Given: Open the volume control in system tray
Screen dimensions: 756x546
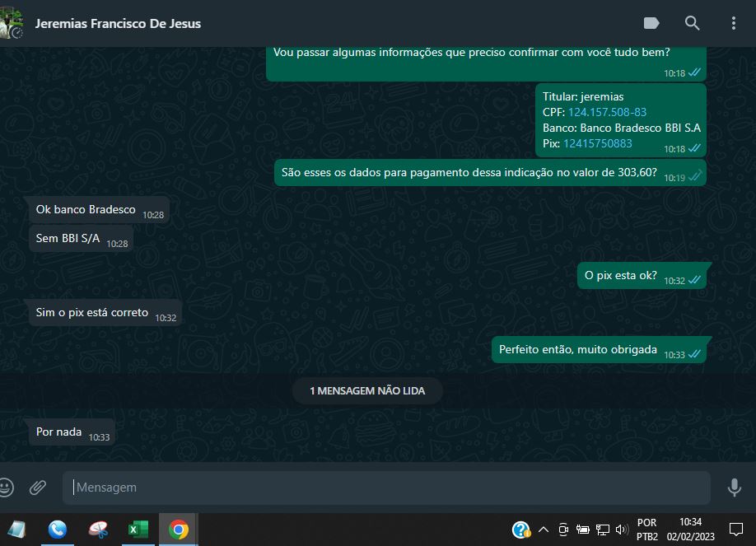Looking at the screenshot, I should point(623,530).
